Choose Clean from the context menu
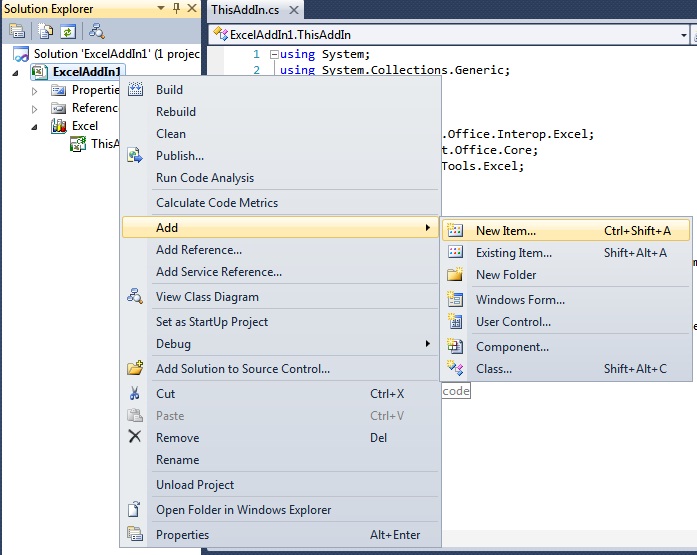The height and width of the screenshot is (555, 697). (280, 134)
